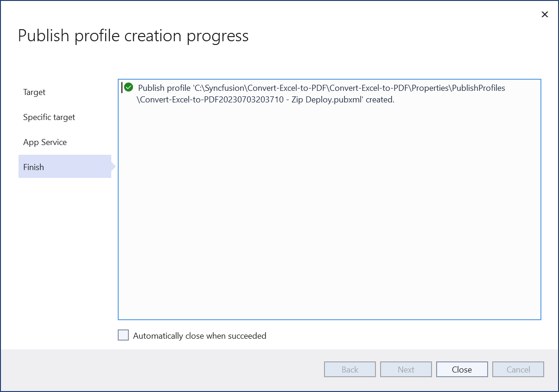Click the text caret before success icon

(x=121, y=87)
